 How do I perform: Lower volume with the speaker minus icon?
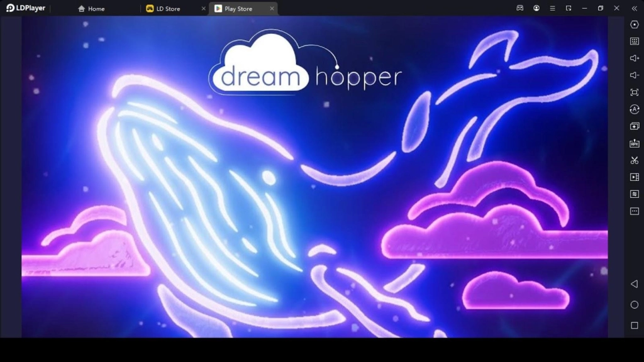coord(634,75)
